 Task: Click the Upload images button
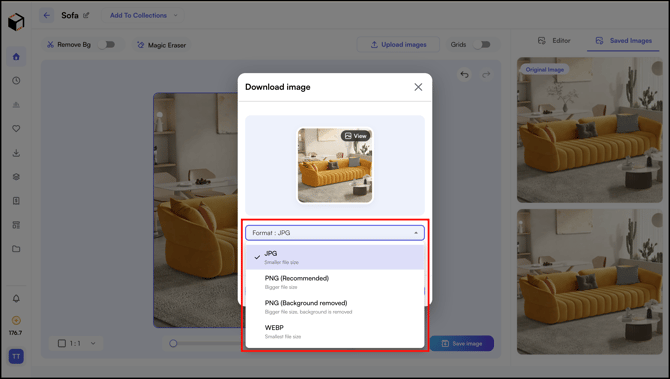click(x=398, y=44)
